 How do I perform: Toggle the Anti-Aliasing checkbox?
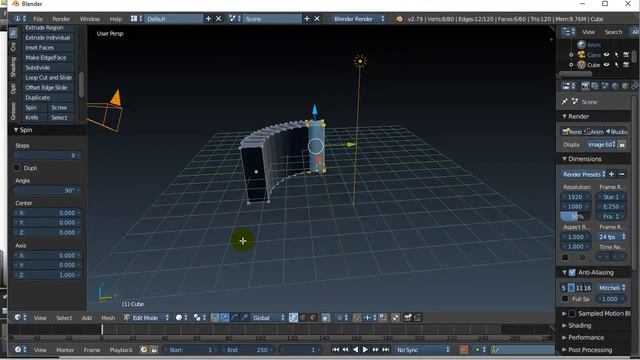(572, 272)
